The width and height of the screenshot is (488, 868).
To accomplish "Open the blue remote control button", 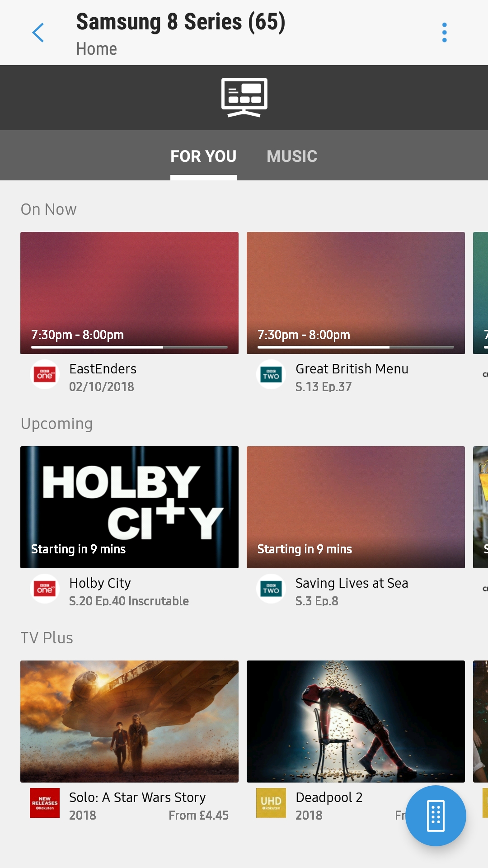I will tap(436, 816).
